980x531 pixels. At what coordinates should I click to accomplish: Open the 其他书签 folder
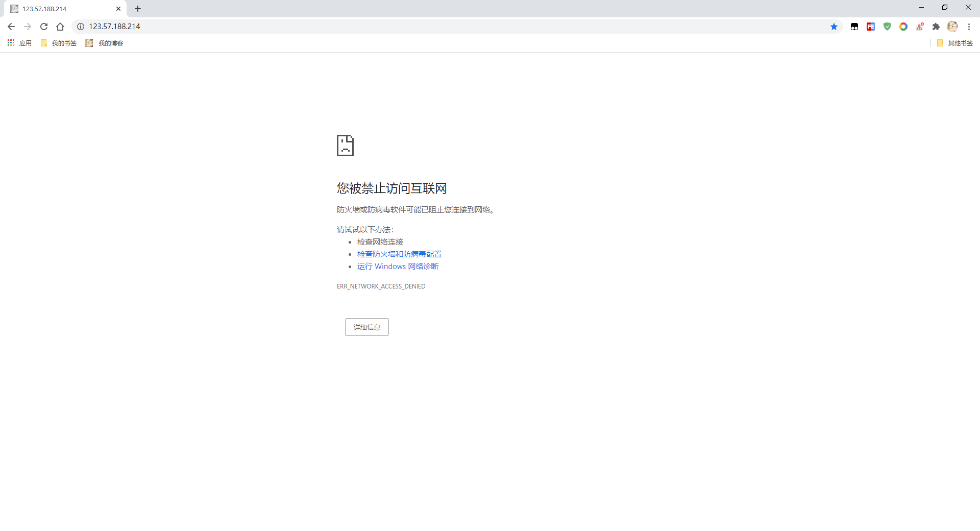(955, 43)
